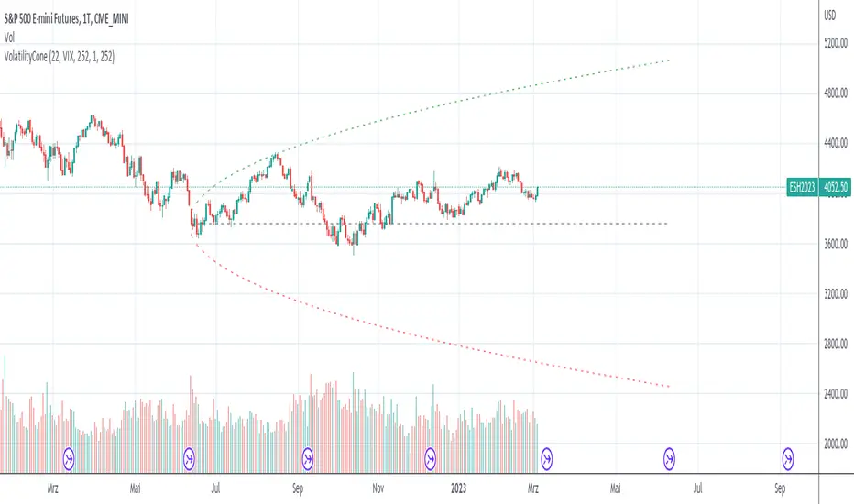Click the contract marker just right of the last candle
This screenshot has width=854, height=504.
click(548, 456)
